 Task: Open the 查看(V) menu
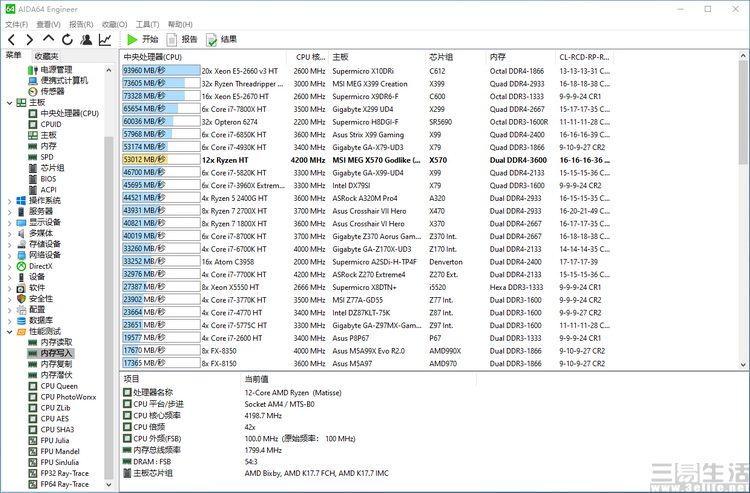coord(48,24)
